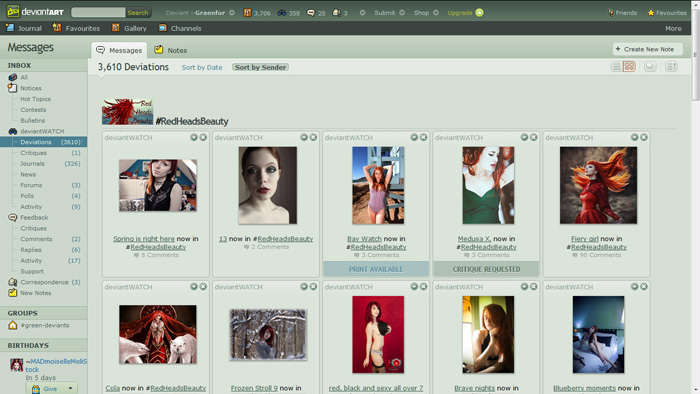Open the feedback speech bubble icon showing 25
The width and height of the screenshot is (700, 394).
point(311,13)
